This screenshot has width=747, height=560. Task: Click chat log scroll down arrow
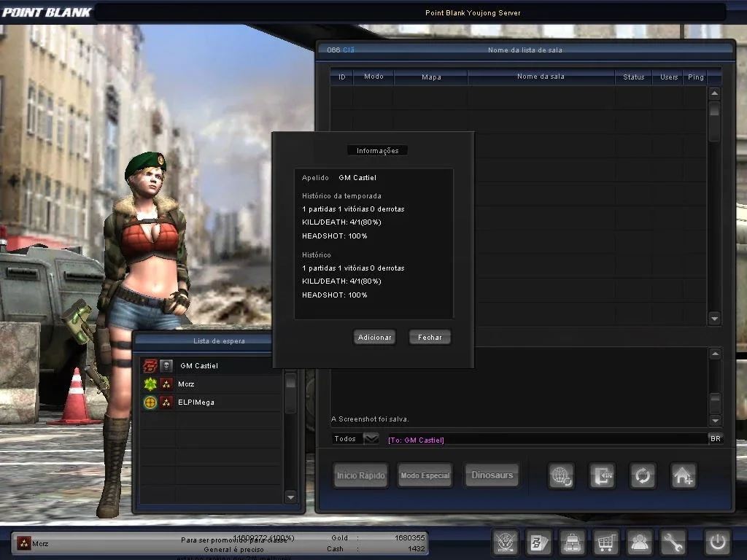pos(715,420)
